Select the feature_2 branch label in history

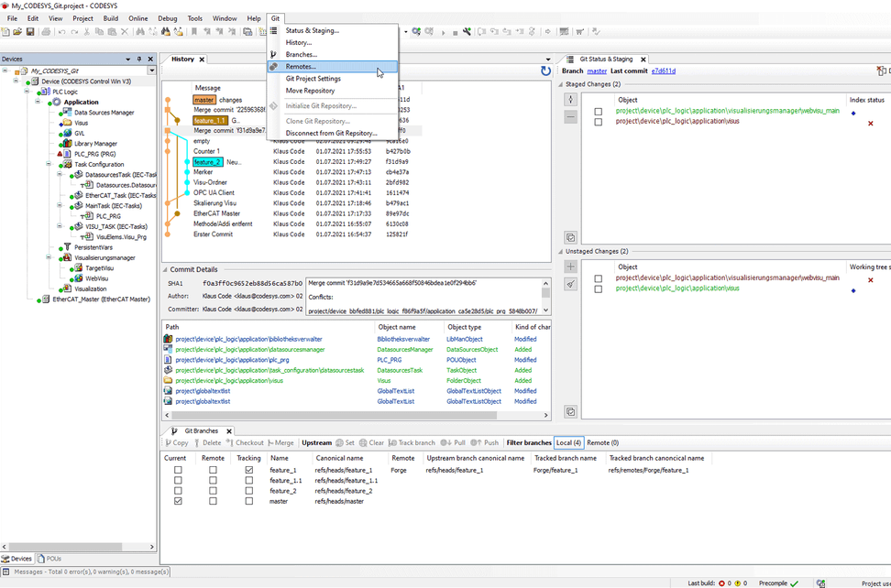(x=208, y=162)
